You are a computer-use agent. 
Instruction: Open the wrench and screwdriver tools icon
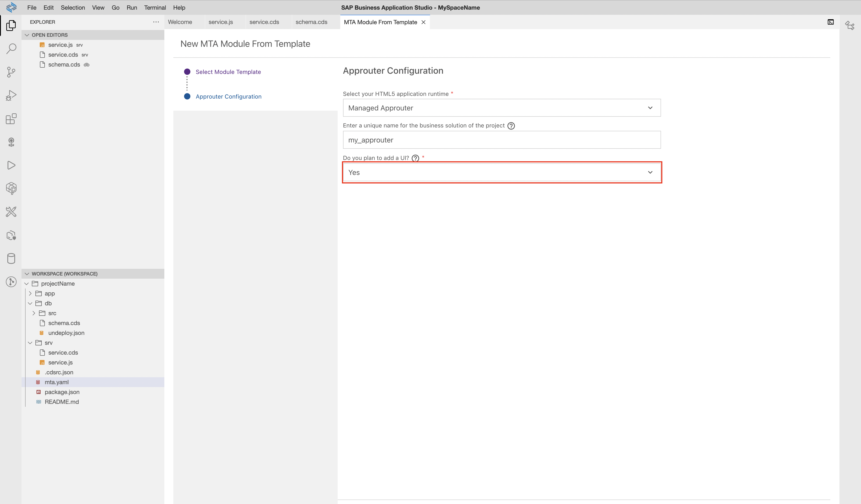click(11, 212)
